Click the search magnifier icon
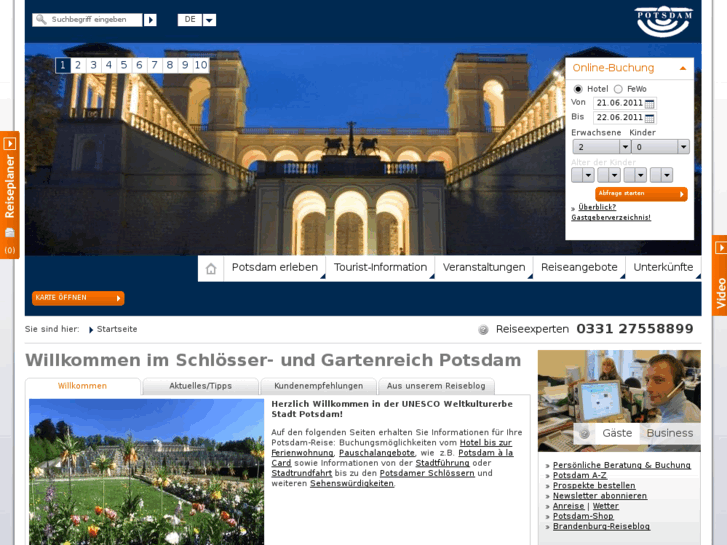This screenshot has height=545, width=727. coord(41,19)
